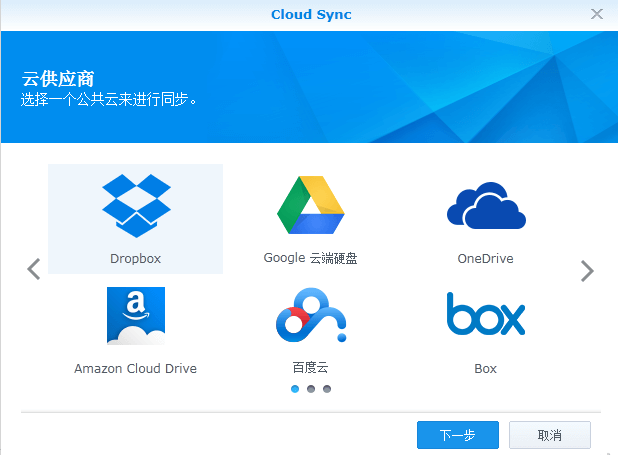Click the "Dropbox" text label
Viewport: 618px width, 455px height.
point(136,259)
